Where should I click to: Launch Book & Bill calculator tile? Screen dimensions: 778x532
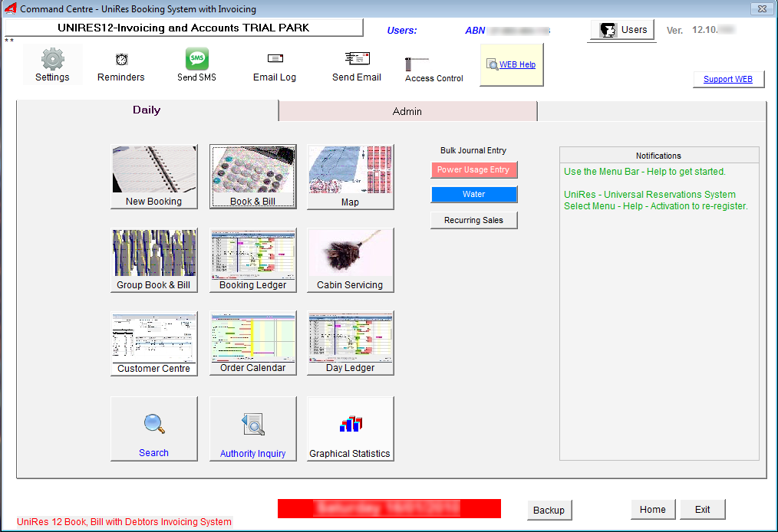[253, 177]
